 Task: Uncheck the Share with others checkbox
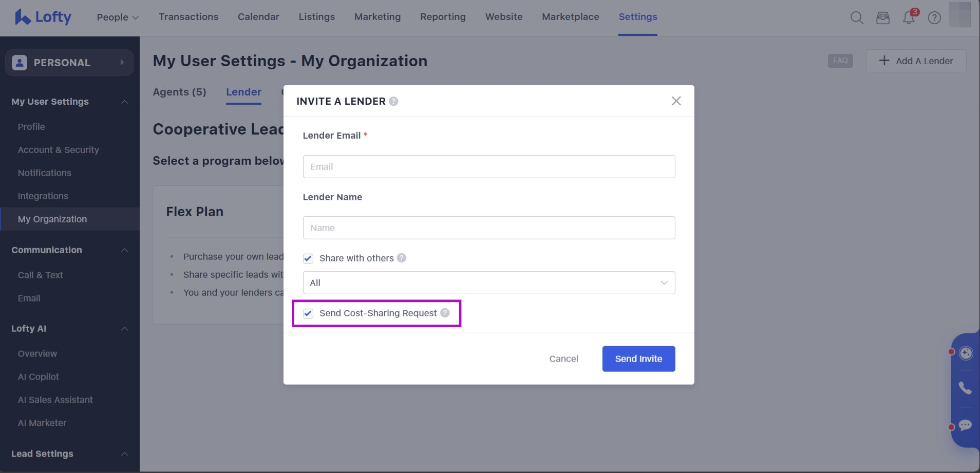pos(308,258)
